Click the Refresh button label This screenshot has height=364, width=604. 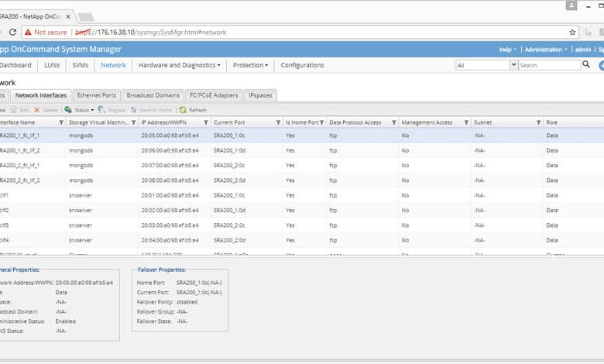[197, 110]
